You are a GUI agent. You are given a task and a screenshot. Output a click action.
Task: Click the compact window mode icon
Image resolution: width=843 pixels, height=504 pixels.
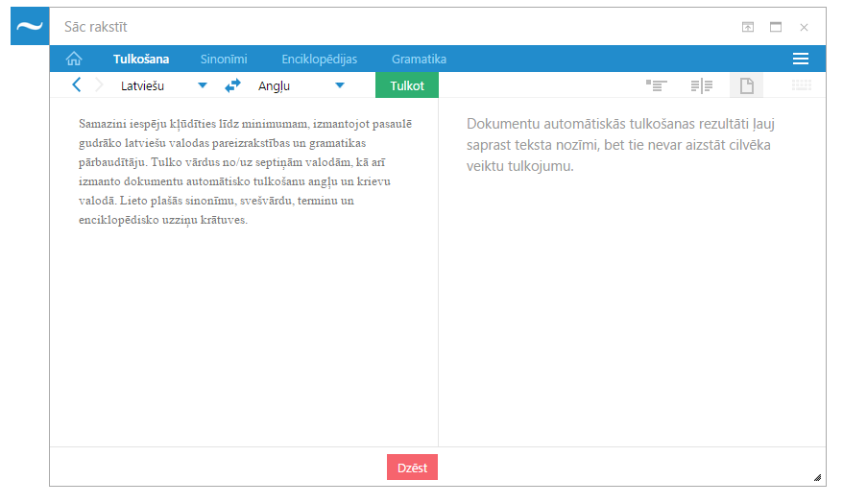click(748, 27)
